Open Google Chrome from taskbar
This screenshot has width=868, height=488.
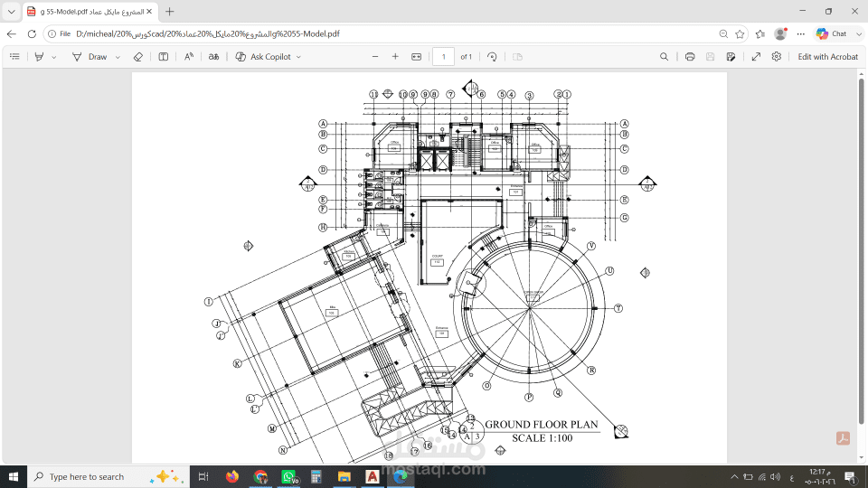(x=260, y=476)
